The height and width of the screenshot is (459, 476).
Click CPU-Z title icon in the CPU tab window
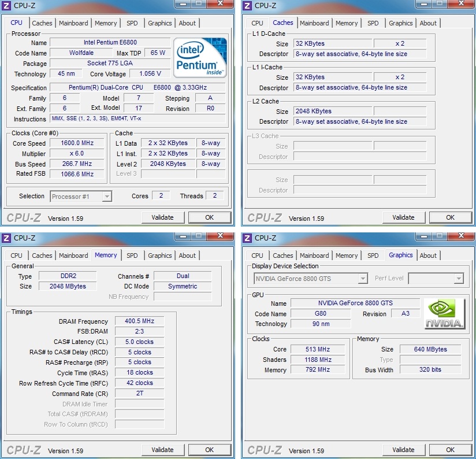(7, 5)
